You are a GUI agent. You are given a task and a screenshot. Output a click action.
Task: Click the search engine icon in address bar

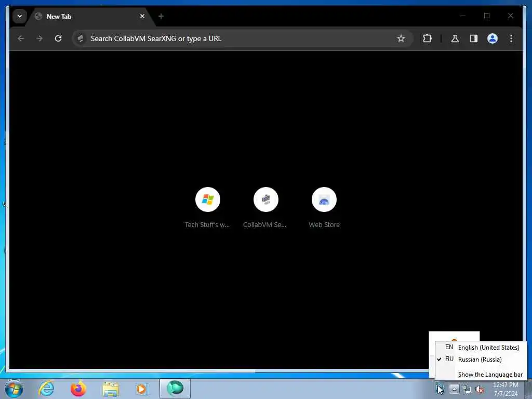click(x=81, y=38)
